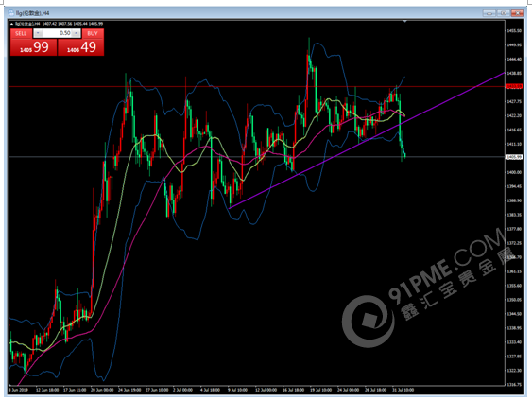Image resolution: width=532 pixels, height=401 pixels.
Task: Click the gray current price label 1405.99
Action: (514, 157)
